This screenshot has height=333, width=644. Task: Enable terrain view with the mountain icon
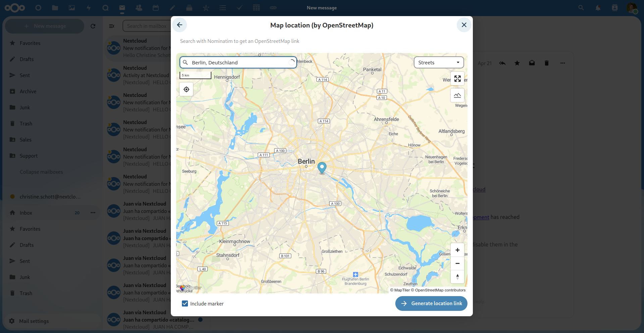pyautogui.click(x=457, y=95)
